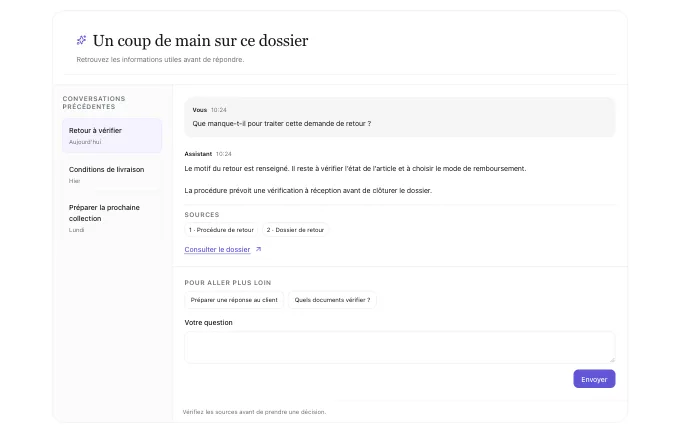This screenshot has width=680, height=425.
Task: Choose suggestion Préparer une réponse au client
Action: click(x=234, y=300)
